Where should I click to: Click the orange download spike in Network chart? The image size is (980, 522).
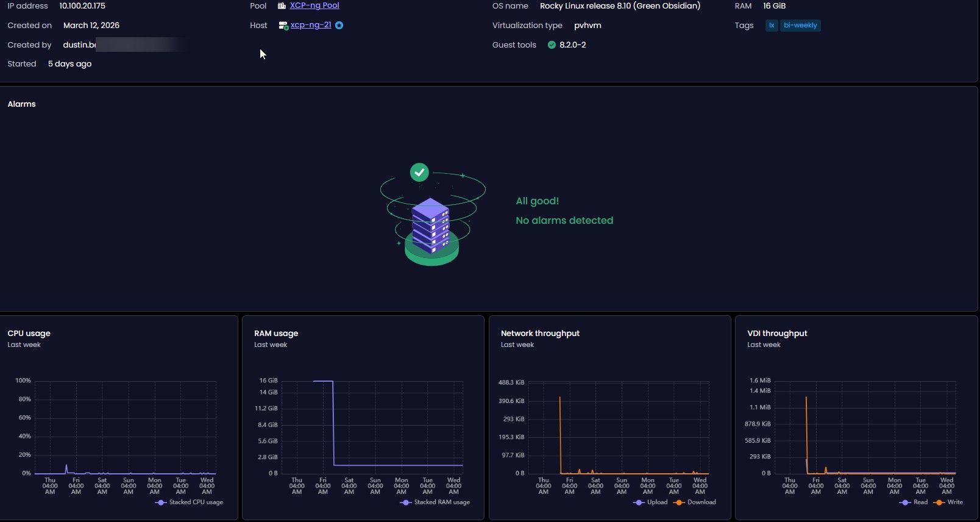(x=560, y=427)
